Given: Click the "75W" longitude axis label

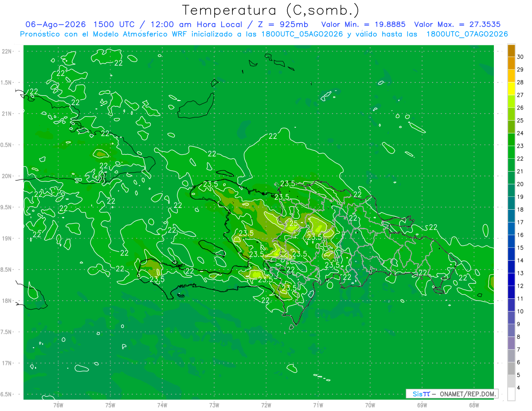Looking at the screenshot, I should pyautogui.click(x=110, y=405).
